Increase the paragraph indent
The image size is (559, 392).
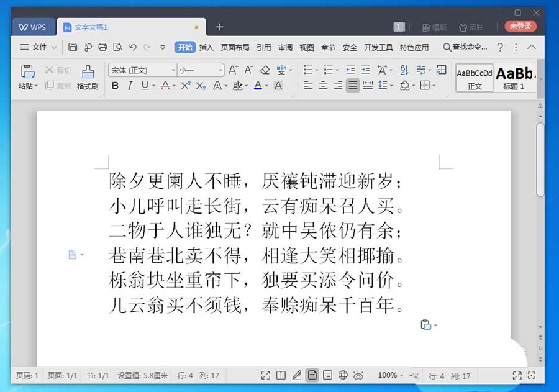coord(365,70)
